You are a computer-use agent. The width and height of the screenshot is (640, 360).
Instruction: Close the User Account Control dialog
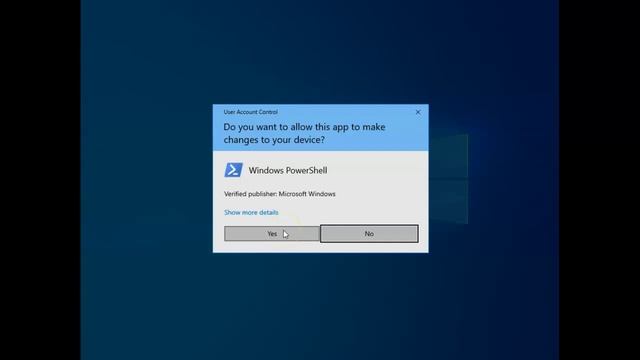point(418,112)
